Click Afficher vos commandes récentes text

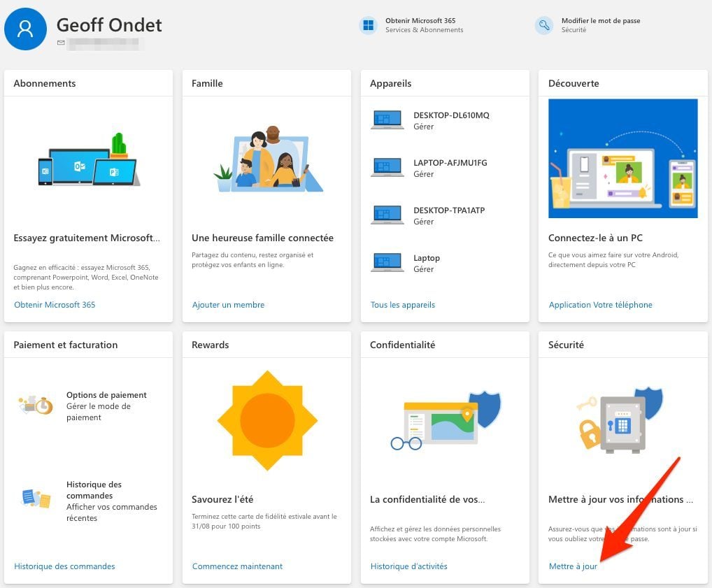[x=112, y=512]
